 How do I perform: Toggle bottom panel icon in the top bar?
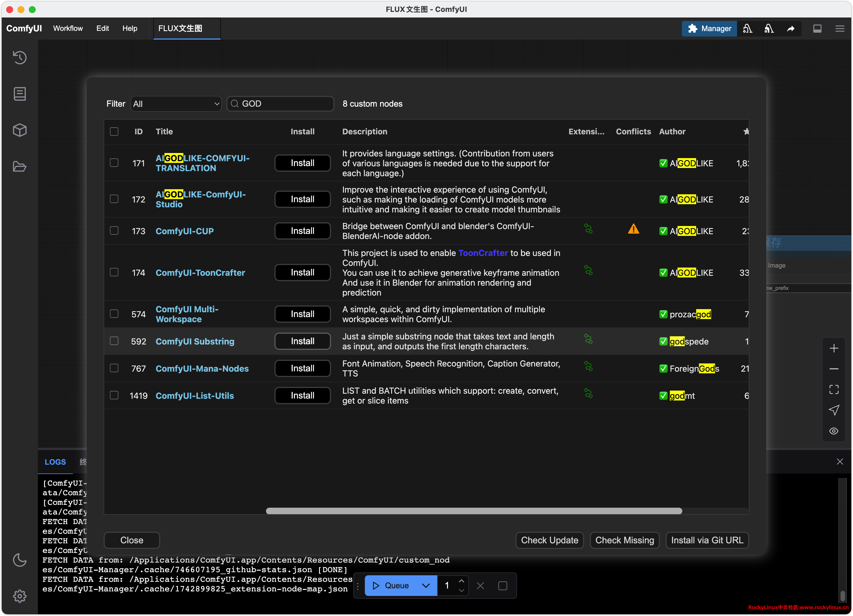tap(817, 29)
